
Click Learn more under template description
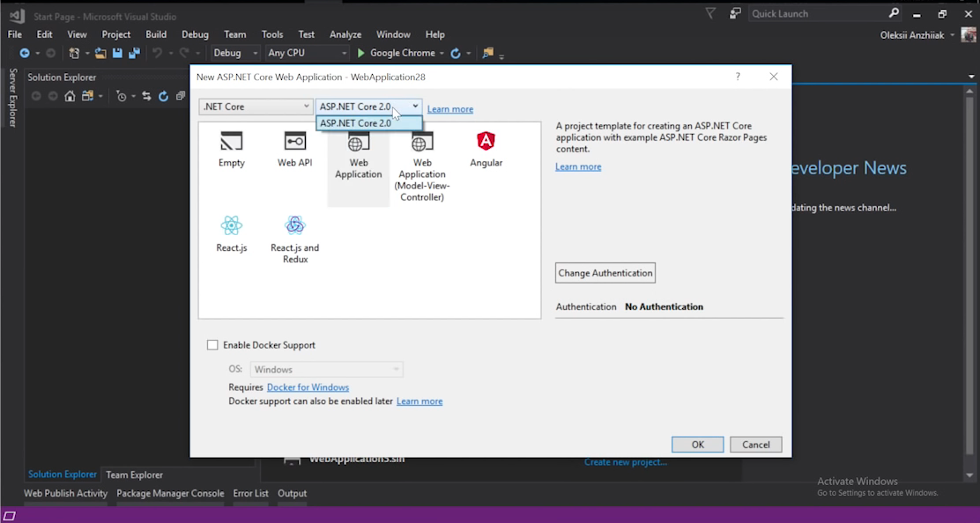578,166
